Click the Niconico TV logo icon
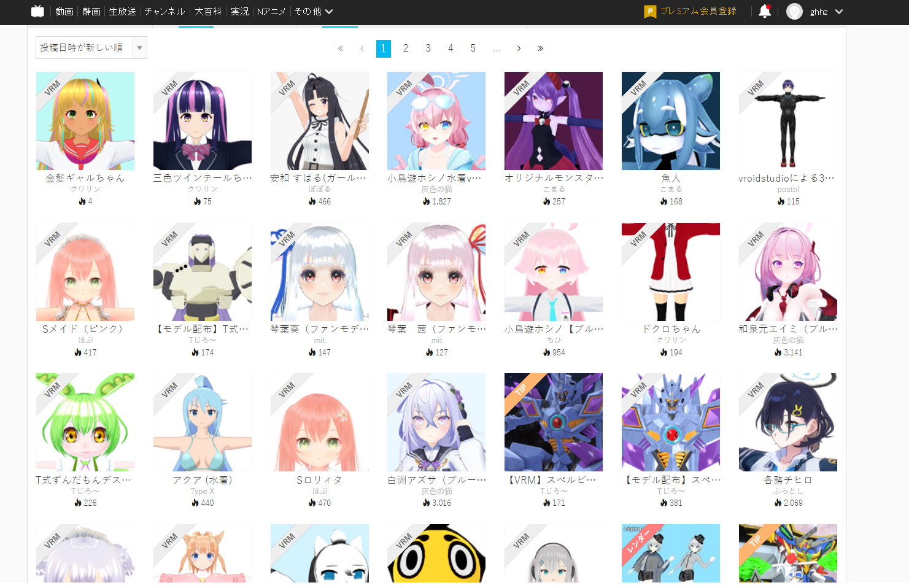 point(38,11)
